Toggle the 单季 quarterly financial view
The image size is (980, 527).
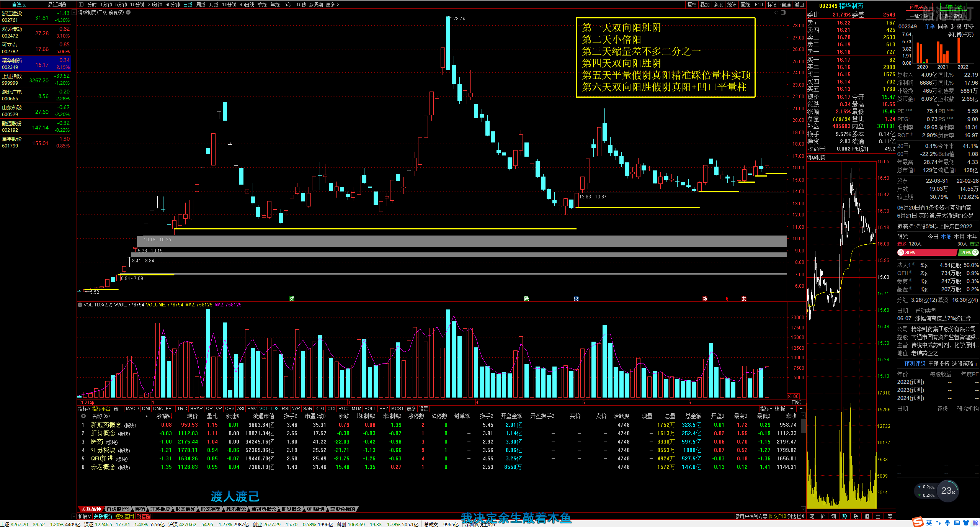tap(930, 26)
